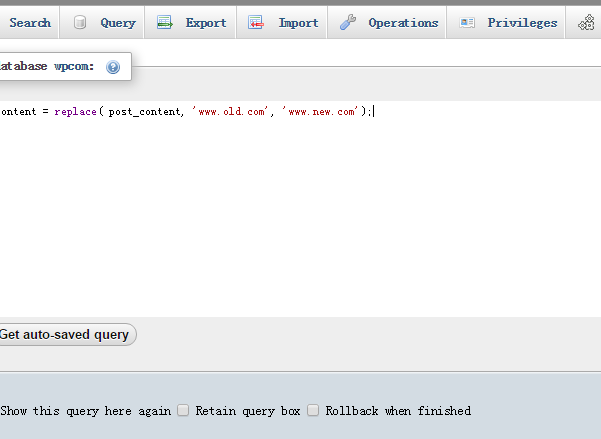
Task: Click the Query tab database icon
Action: [x=80, y=23]
